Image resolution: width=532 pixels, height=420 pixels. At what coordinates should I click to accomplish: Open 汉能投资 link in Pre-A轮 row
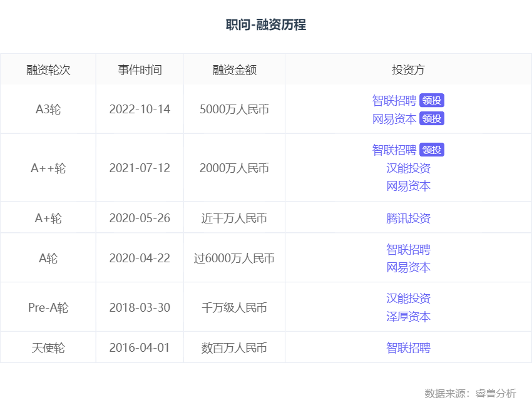pos(408,299)
